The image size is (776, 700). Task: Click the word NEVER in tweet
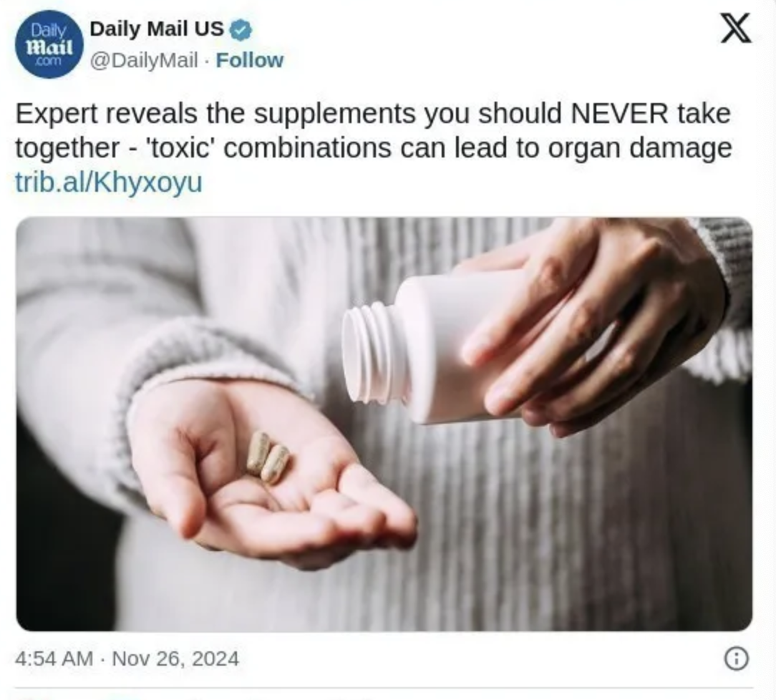tap(619, 113)
